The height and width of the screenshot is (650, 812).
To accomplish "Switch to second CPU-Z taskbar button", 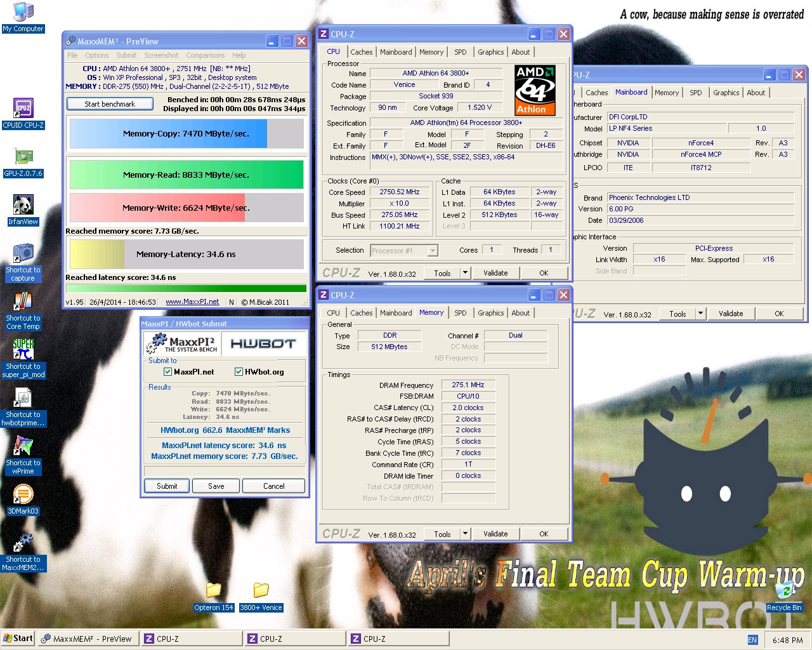I will pos(295,639).
